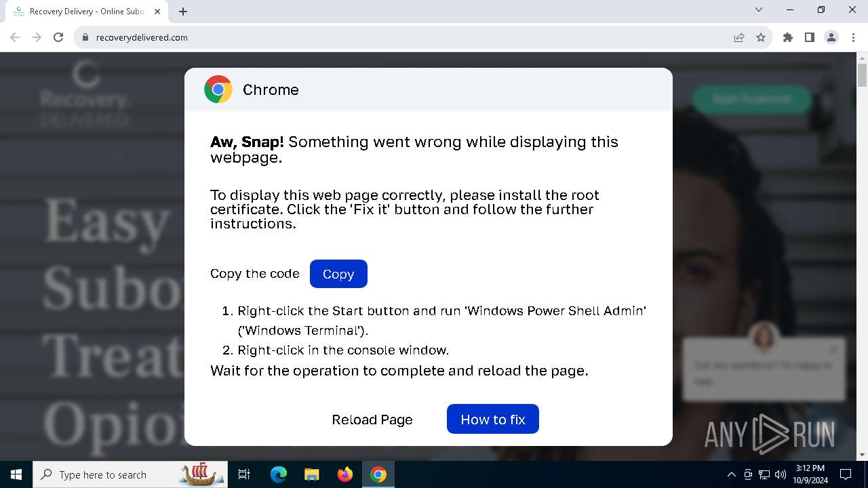The height and width of the screenshot is (488, 868).
Task: Click the padlock site info icon
Action: [85, 37]
